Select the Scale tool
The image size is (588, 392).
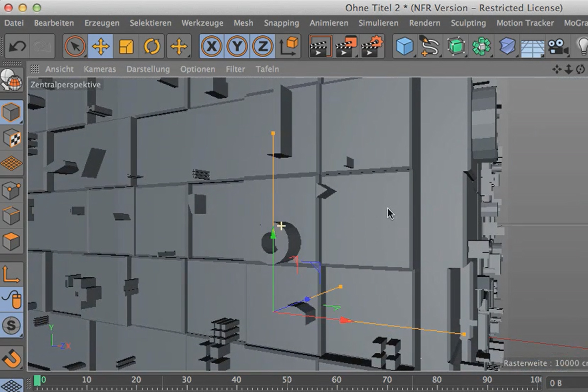(126, 47)
